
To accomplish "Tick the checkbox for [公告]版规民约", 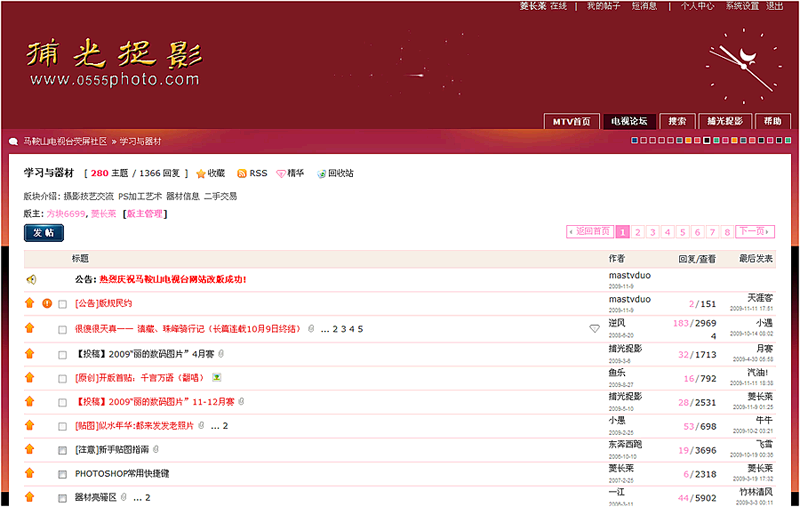I will click(63, 304).
